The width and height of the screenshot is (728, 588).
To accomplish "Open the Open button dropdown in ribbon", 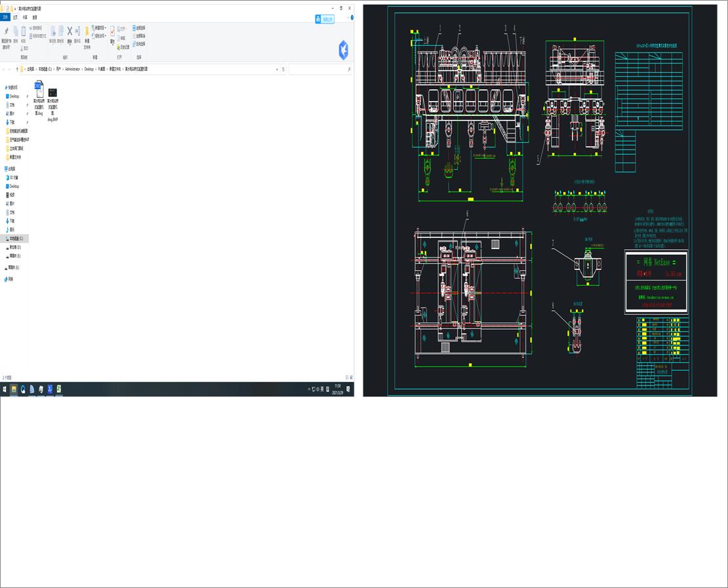I will [x=123, y=29].
